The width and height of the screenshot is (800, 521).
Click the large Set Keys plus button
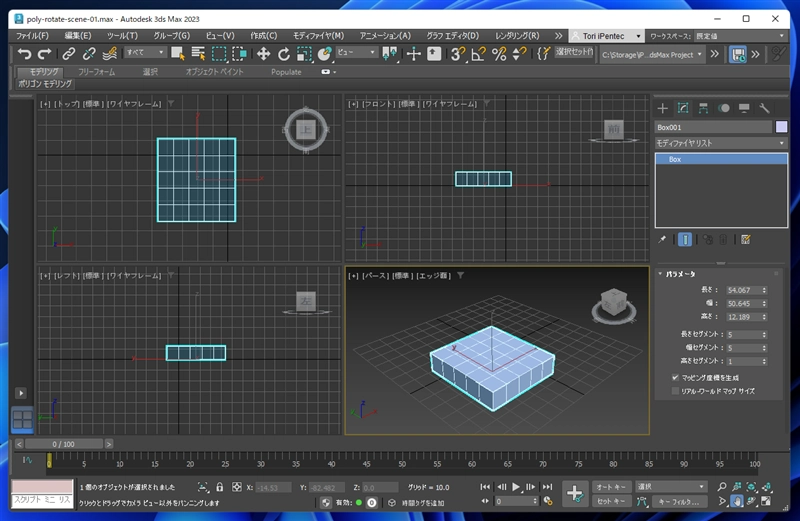point(575,493)
